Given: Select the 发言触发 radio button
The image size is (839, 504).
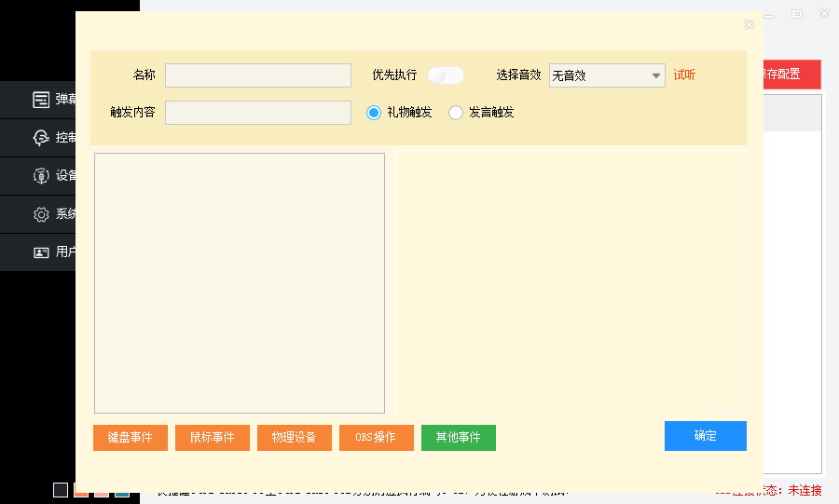Looking at the screenshot, I should pyautogui.click(x=456, y=113).
